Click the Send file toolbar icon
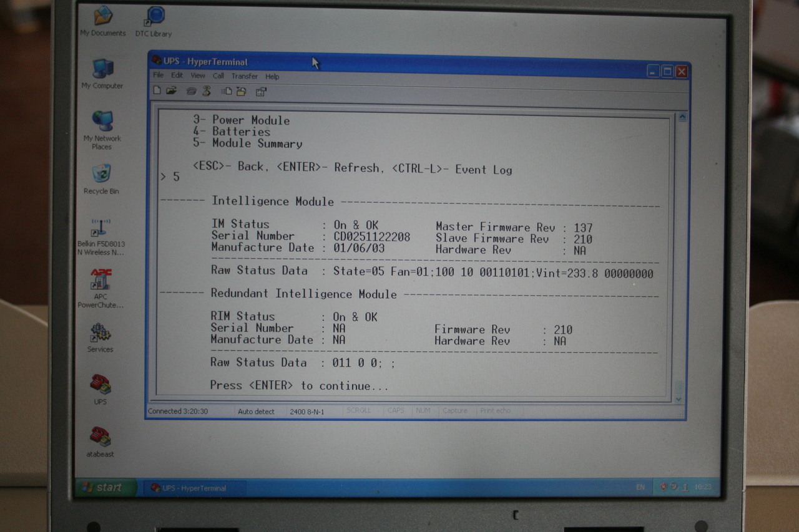Screen dimensions: 799x532 (227, 92)
